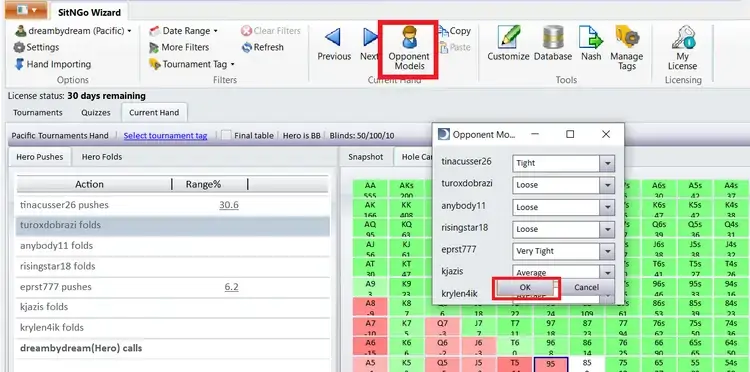
Task: Open Date Range dropdown
Action: (x=183, y=31)
